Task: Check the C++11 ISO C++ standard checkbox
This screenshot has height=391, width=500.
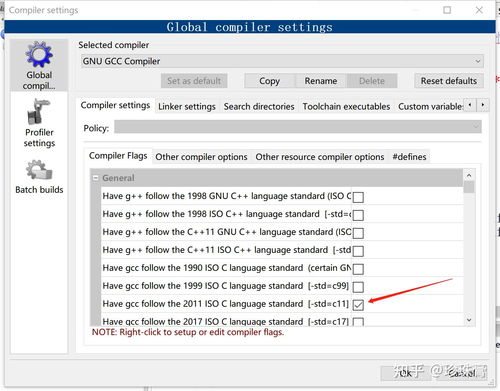Action: (358, 251)
